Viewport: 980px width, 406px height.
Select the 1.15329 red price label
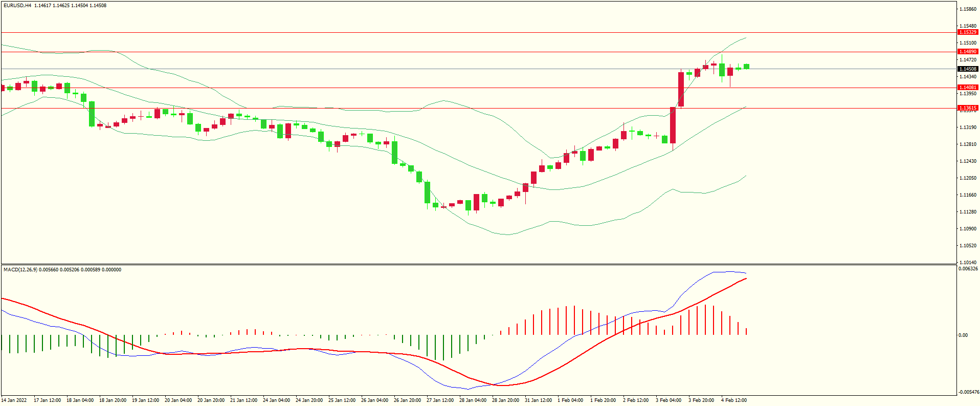point(967,32)
